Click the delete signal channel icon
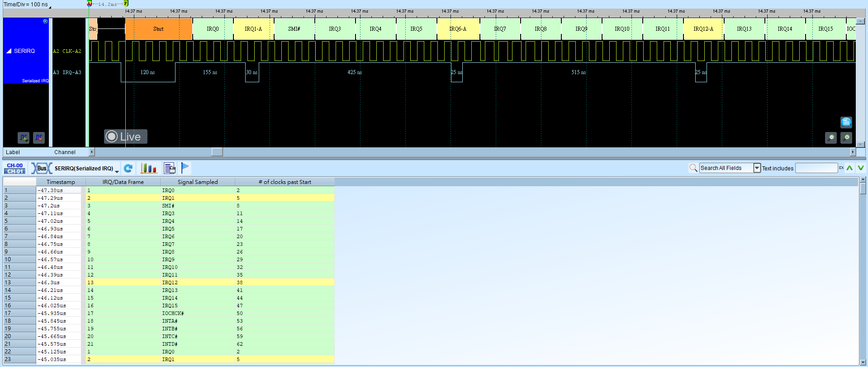The image size is (868, 367). (x=39, y=137)
